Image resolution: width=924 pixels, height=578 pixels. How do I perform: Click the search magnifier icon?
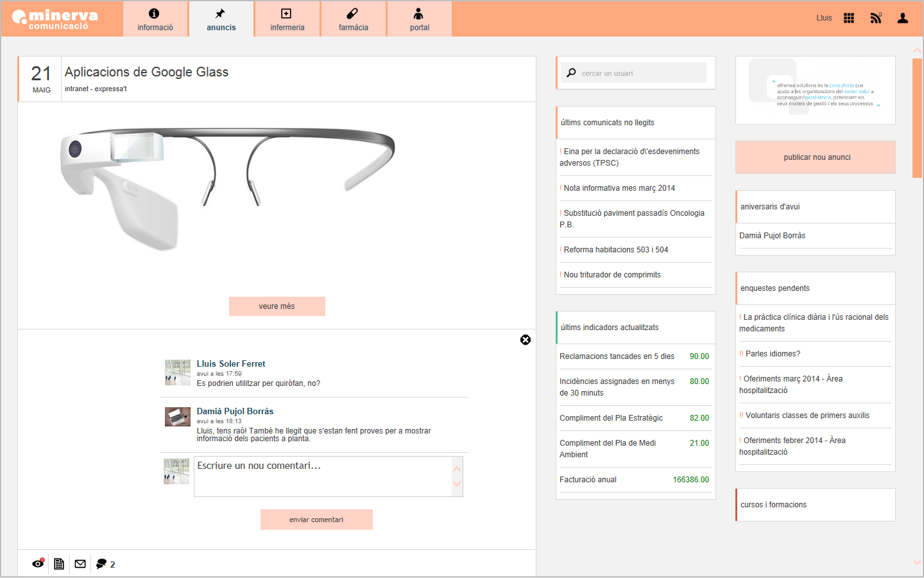coord(571,73)
